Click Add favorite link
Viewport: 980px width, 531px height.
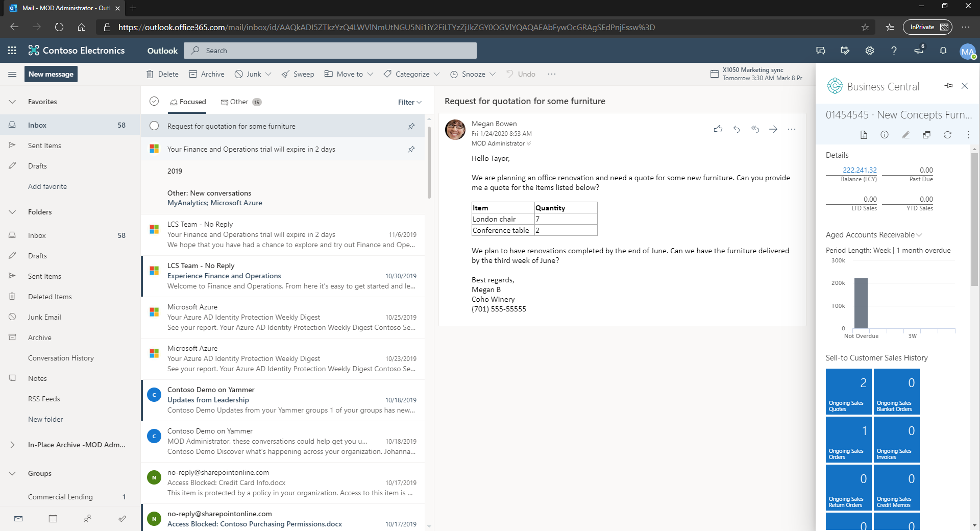point(47,186)
